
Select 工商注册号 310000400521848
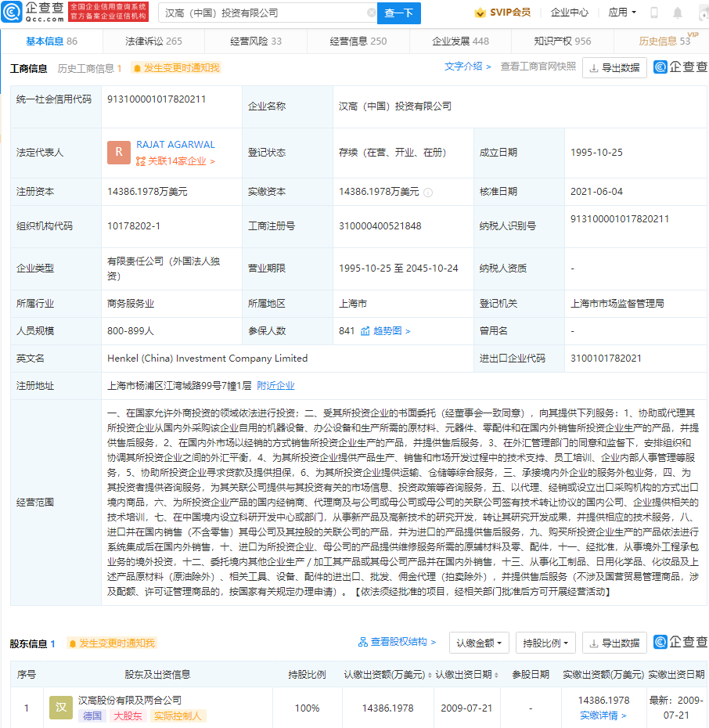380,226
